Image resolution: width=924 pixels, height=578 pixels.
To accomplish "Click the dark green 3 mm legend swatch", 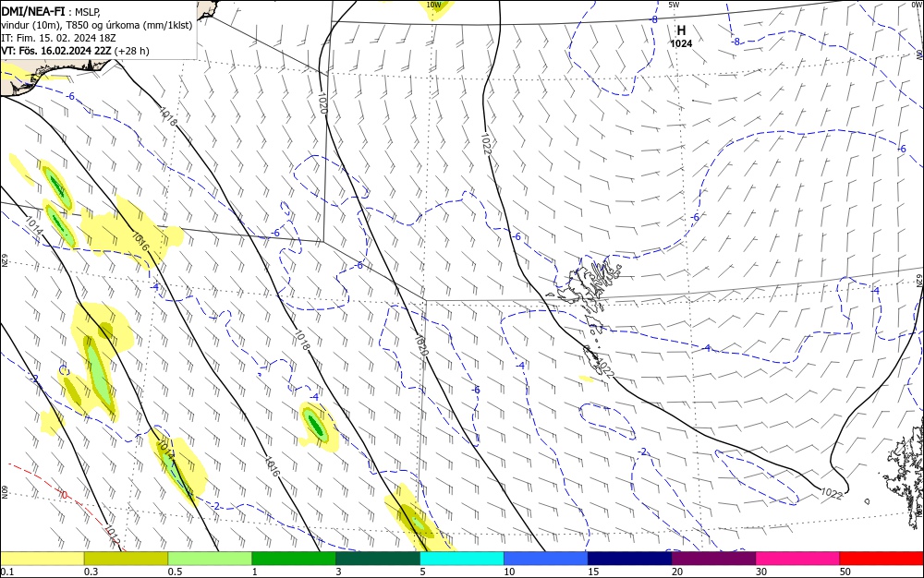I will [x=378, y=558].
